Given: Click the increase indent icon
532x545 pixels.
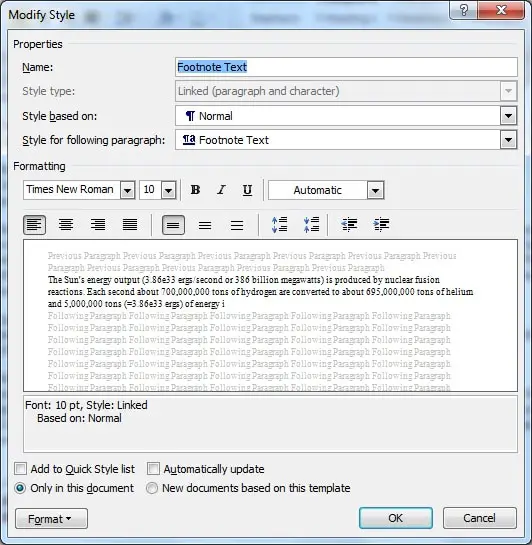Looking at the screenshot, I should click(x=381, y=225).
